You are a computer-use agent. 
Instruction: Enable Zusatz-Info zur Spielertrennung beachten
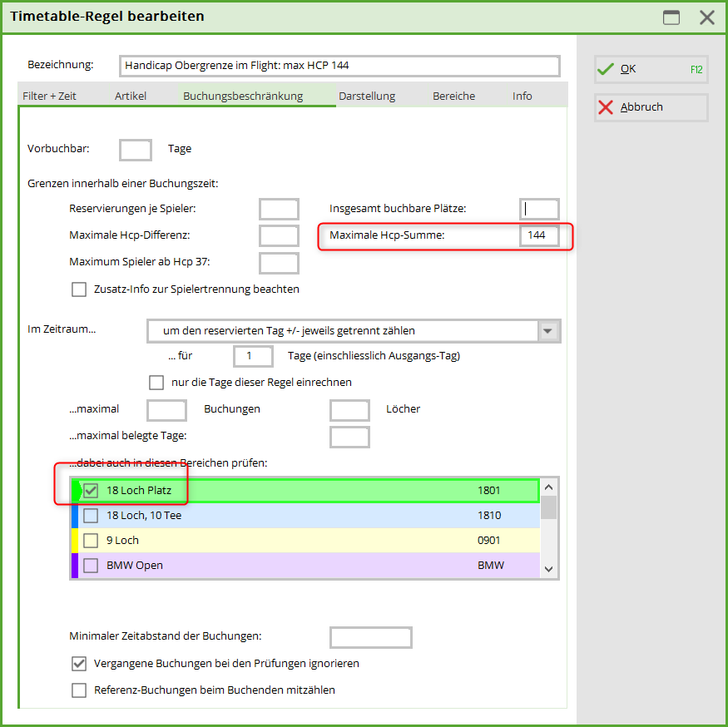point(79,289)
